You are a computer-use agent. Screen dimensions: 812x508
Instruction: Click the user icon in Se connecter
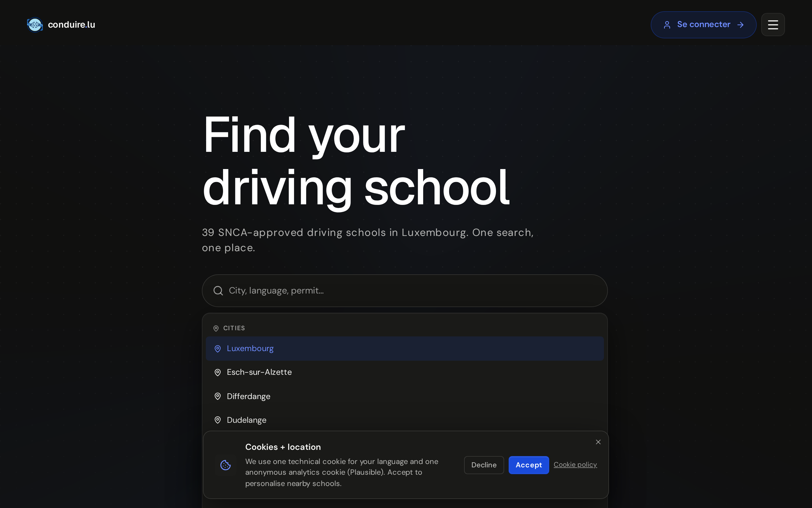coord(667,25)
